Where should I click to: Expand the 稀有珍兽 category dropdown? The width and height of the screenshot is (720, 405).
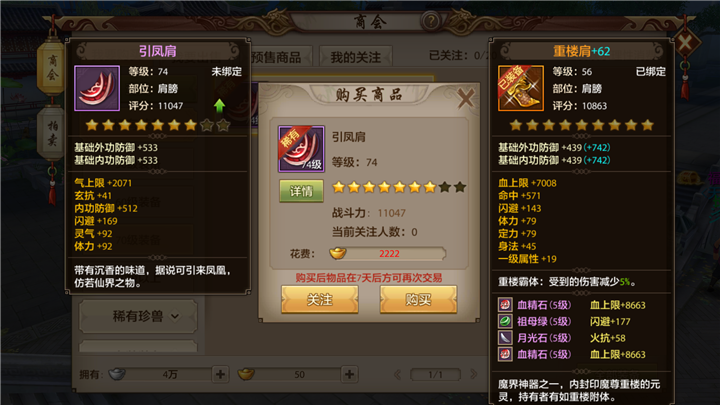click(138, 316)
